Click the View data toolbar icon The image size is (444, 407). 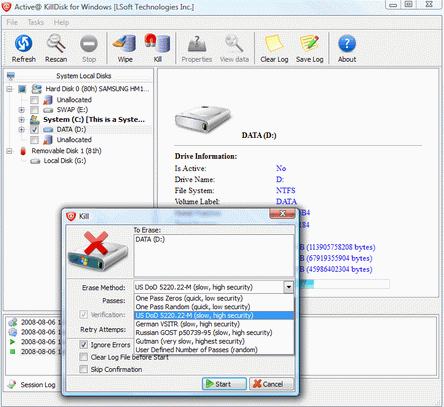click(x=234, y=44)
